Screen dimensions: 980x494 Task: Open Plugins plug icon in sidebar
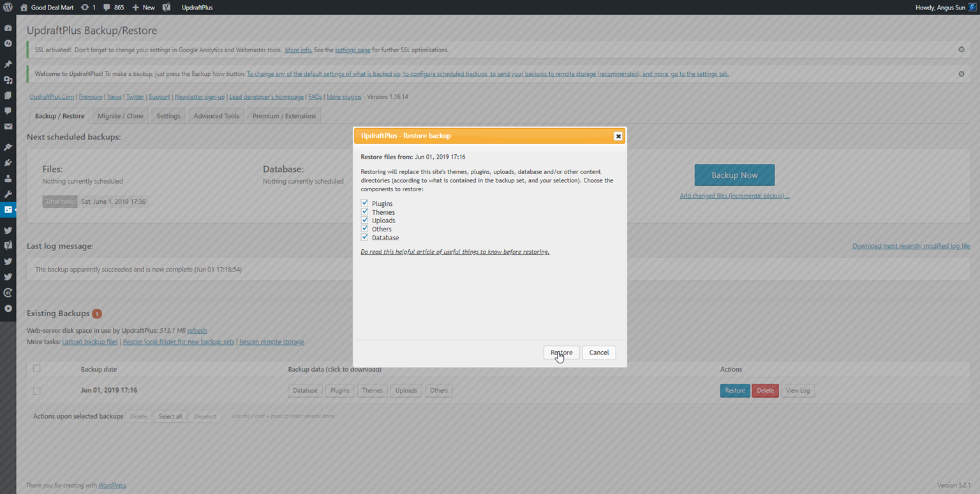(8, 163)
